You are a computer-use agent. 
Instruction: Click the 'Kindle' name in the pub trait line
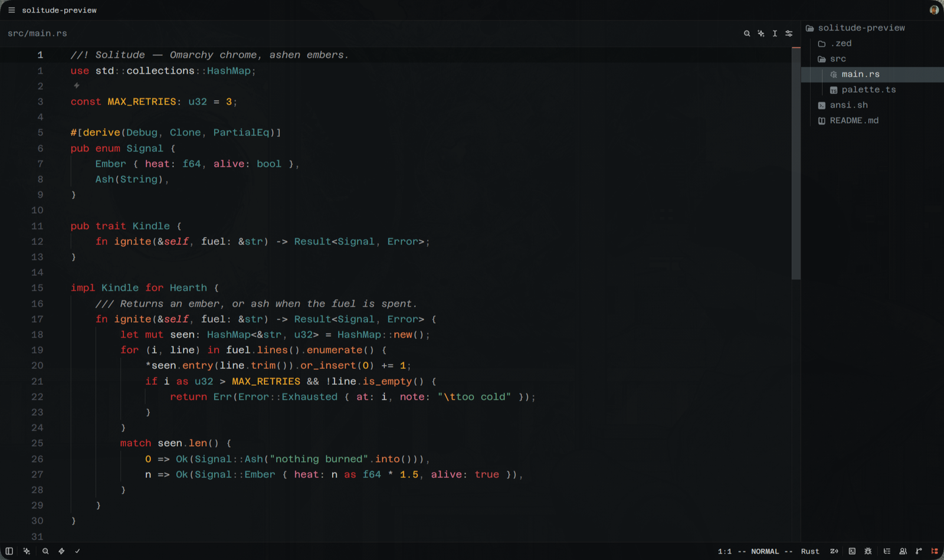tap(151, 226)
